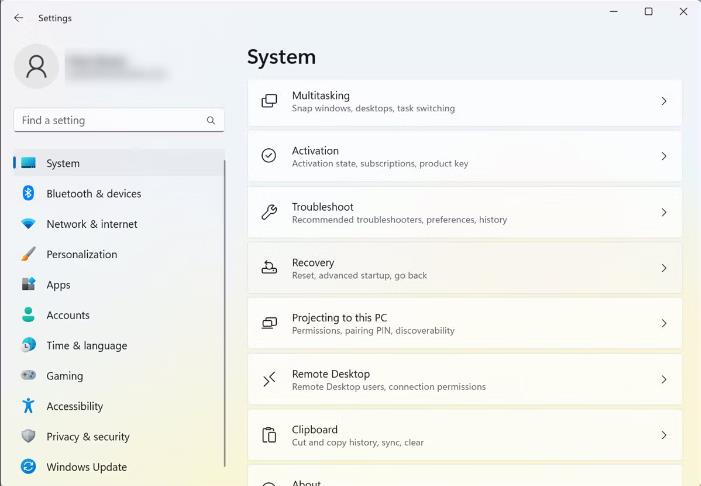Click the Accounts person icon
The height and width of the screenshot is (486, 701).
[28, 315]
